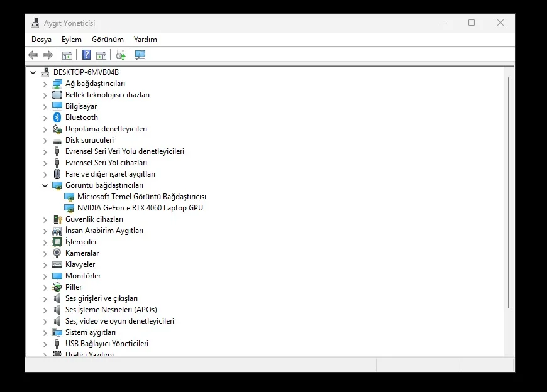547x392 pixels.
Task: Expand the Kameralar category arrow
Action: click(x=45, y=254)
